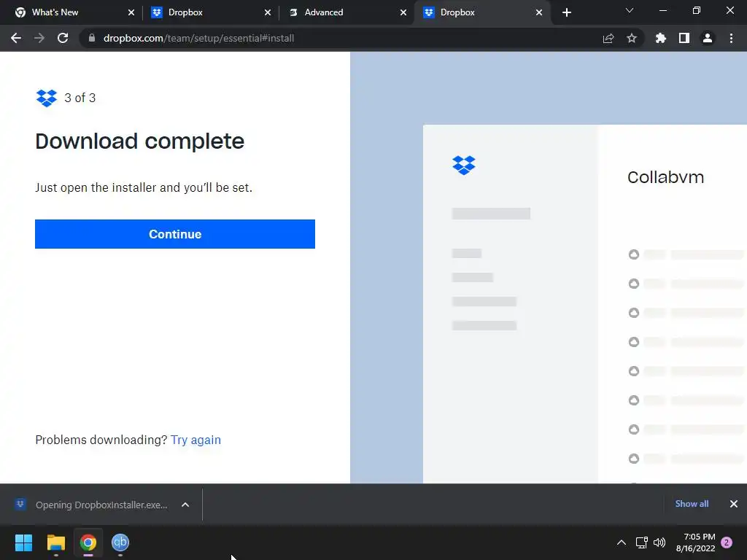Image resolution: width=747 pixels, height=560 pixels.
Task: Close the Advanced tab
Action: coord(403,12)
